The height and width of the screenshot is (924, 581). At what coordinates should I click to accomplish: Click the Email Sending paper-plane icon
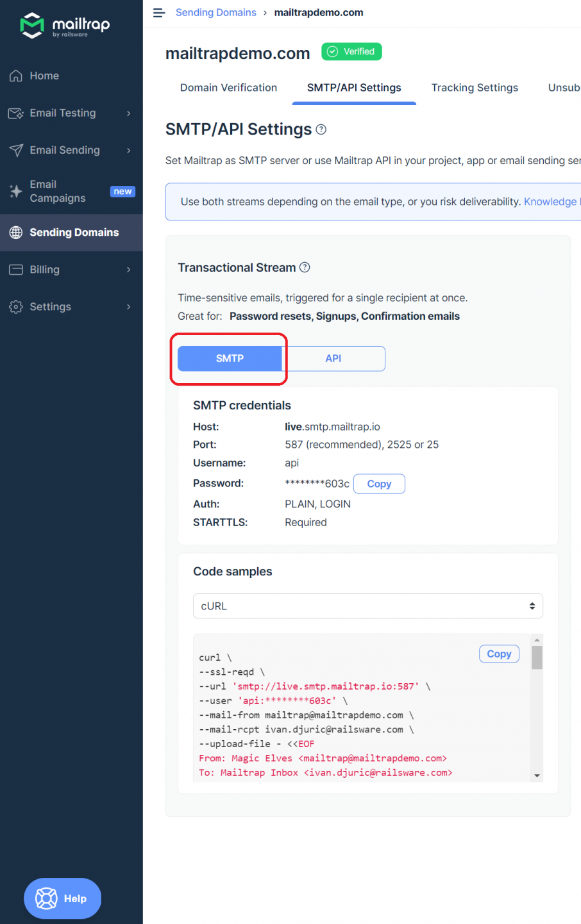[14, 150]
